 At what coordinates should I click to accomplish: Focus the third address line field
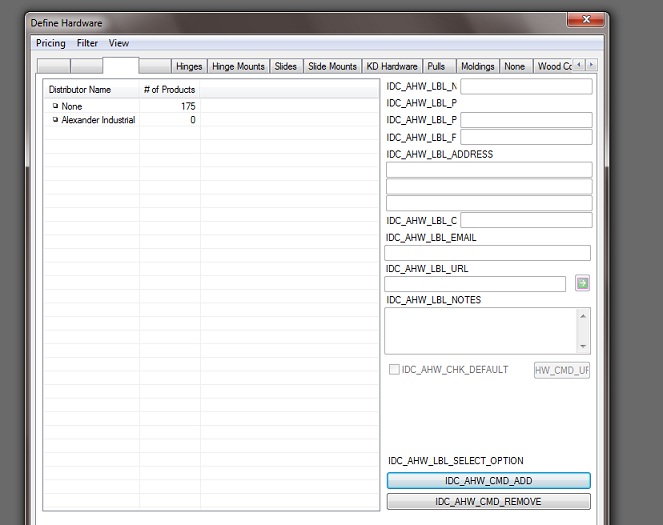(x=489, y=203)
